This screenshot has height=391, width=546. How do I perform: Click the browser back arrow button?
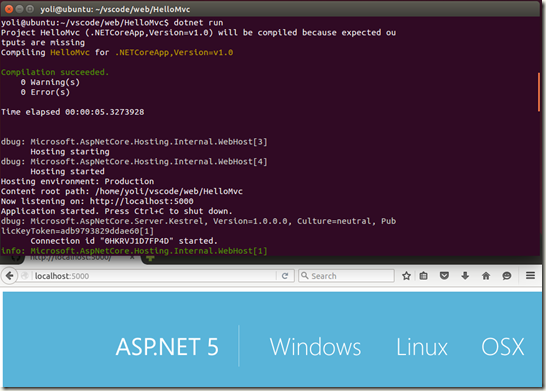[9, 276]
